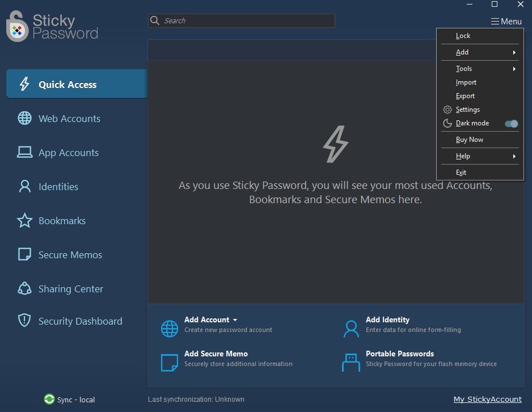Image resolution: width=532 pixels, height=412 pixels.
Task: Minimize the Sticky Password window
Action: click(470, 4)
